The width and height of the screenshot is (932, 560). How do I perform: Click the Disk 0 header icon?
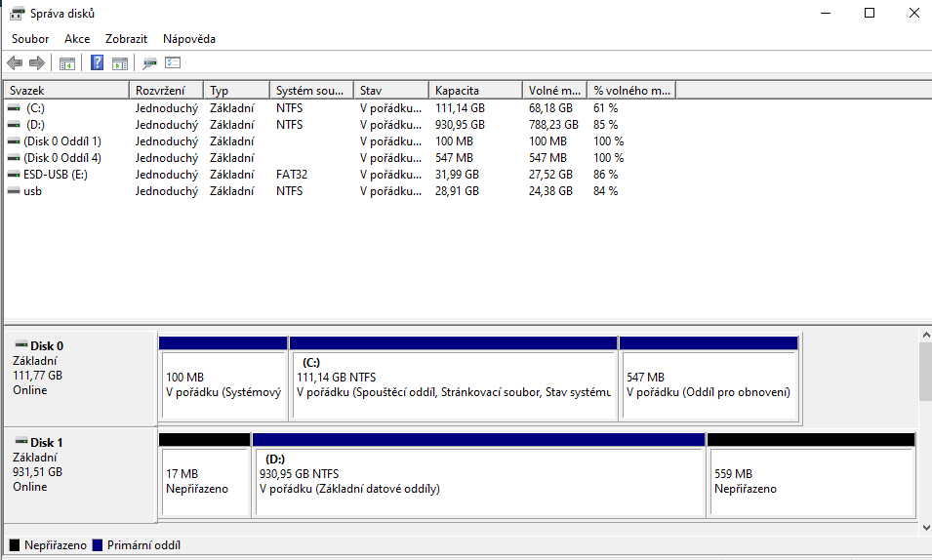point(21,344)
